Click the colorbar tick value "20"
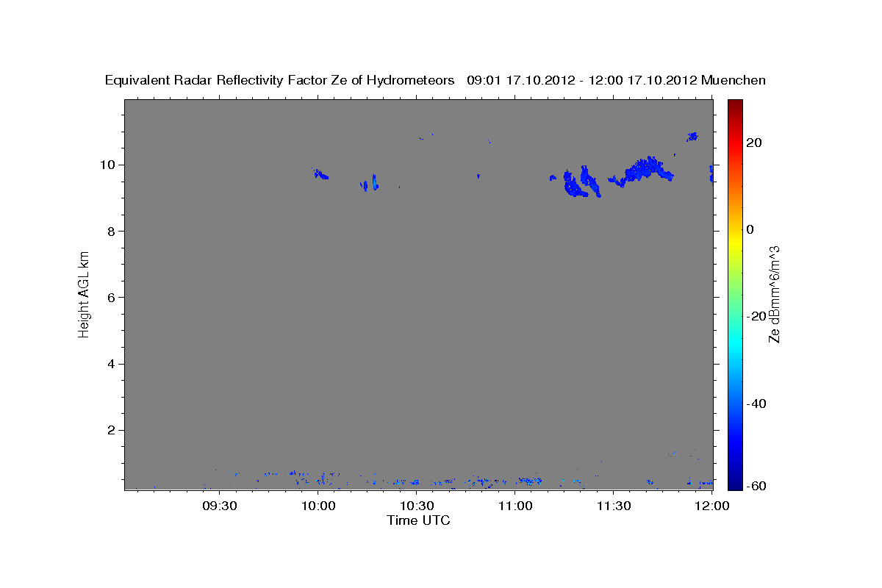Image resolution: width=882 pixels, height=588 pixels. (753, 143)
